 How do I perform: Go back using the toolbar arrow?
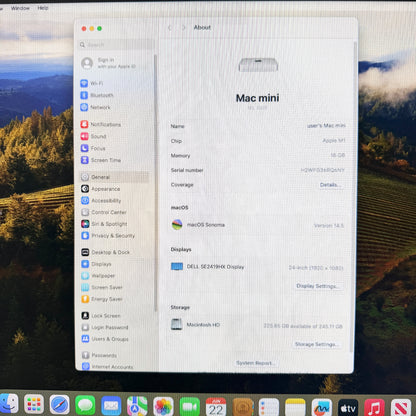tap(170, 28)
